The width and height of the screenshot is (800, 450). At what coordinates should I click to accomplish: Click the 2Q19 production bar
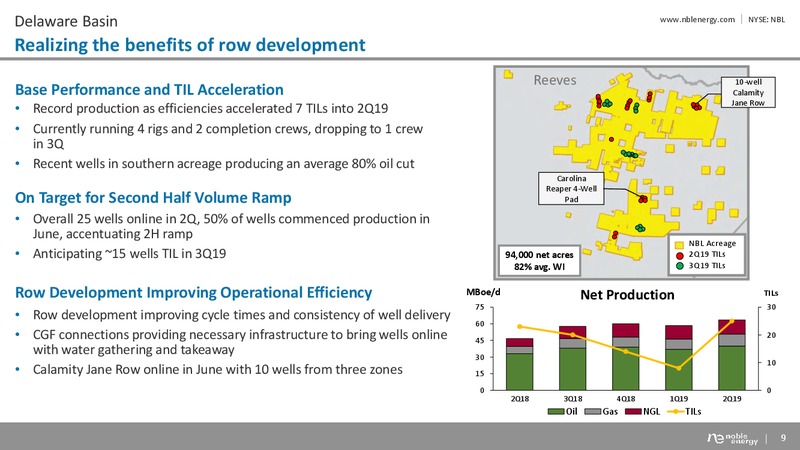732,355
